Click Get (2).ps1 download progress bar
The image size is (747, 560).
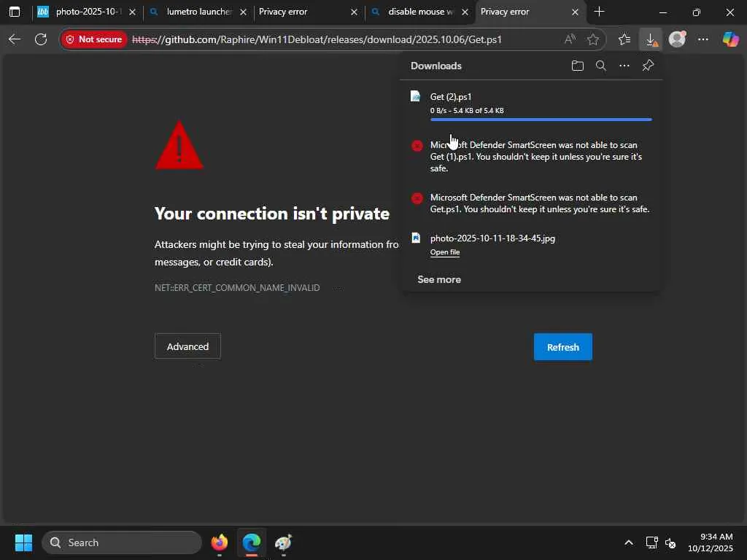[541, 120]
